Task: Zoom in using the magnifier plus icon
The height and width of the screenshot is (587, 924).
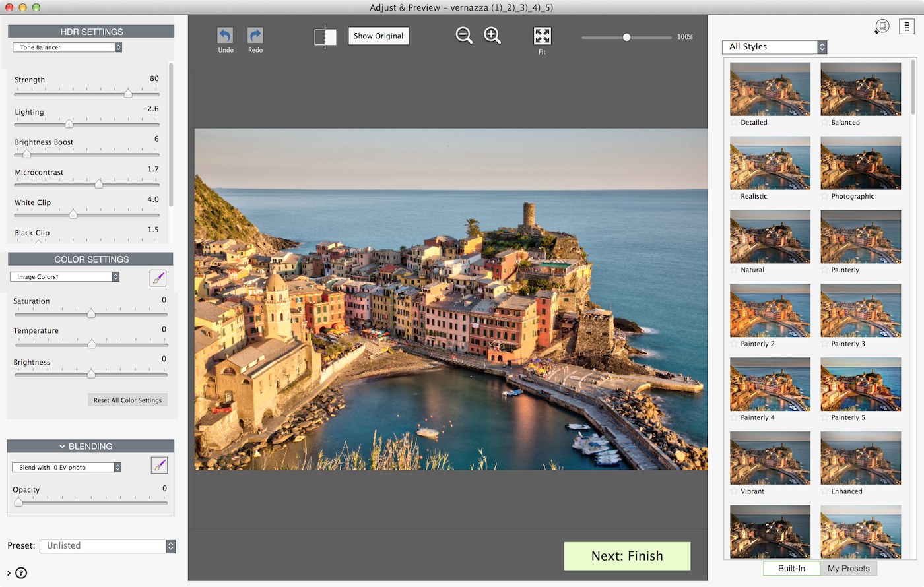Action: tap(492, 36)
